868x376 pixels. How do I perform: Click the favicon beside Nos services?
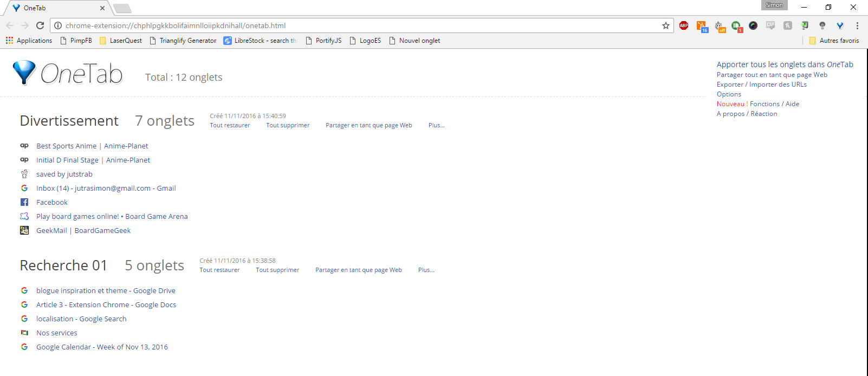tap(24, 333)
